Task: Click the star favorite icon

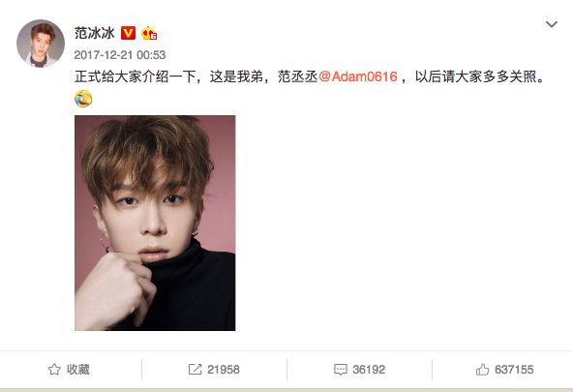Action: coord(54,370)
